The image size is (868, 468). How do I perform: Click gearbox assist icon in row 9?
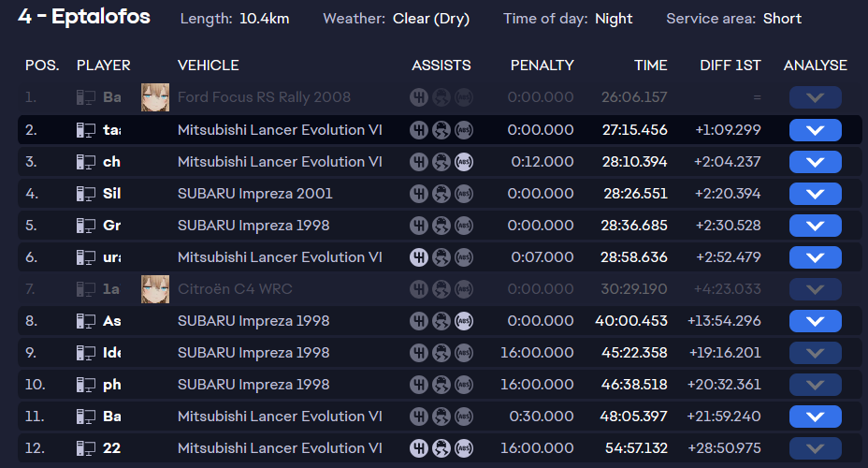(x=419, y=353)
